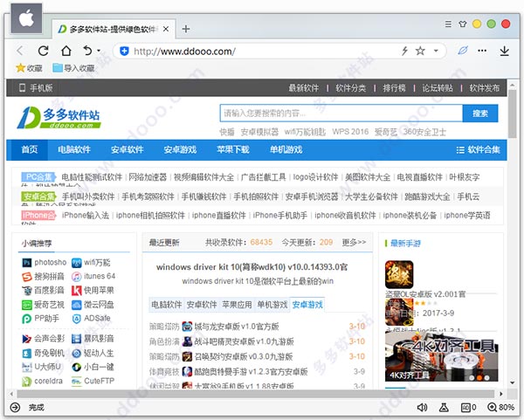Click the horizontal scrollbar thumb

[256, 394]
